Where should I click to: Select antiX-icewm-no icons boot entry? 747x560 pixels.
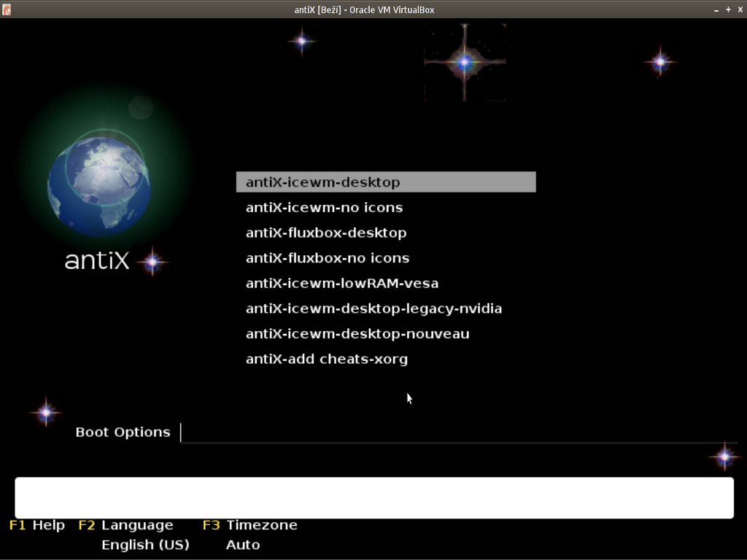[325, 208]
